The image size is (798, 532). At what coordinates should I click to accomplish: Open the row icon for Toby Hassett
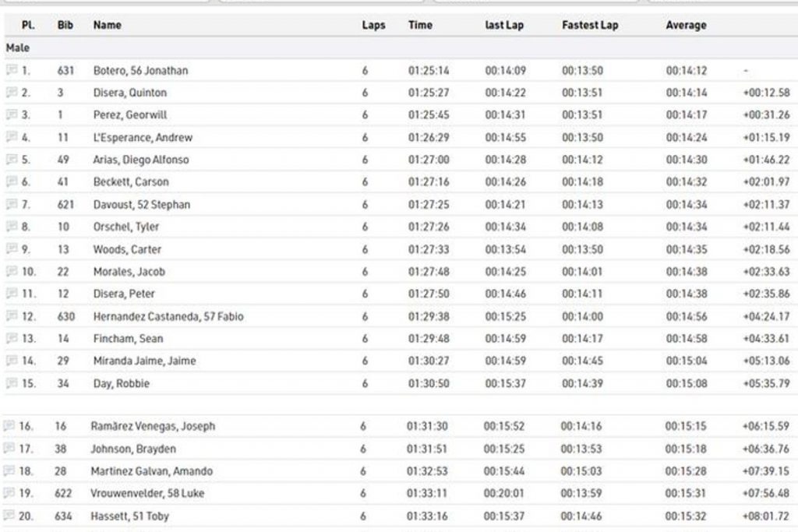click(9, 516)
